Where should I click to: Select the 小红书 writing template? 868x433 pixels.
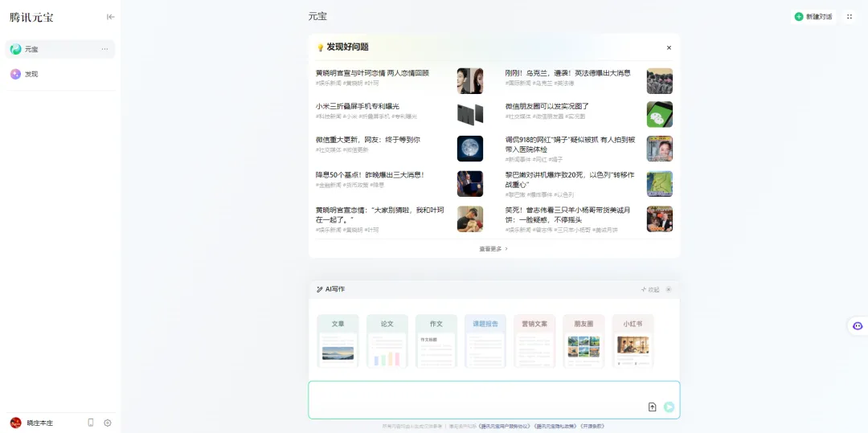click(633, 341)
